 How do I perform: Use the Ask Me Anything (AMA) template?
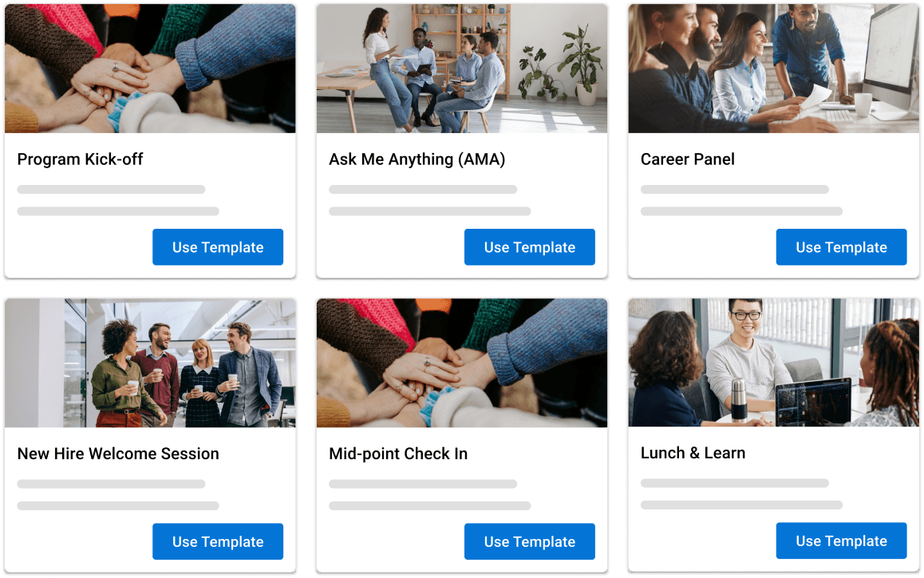[529, 247]
